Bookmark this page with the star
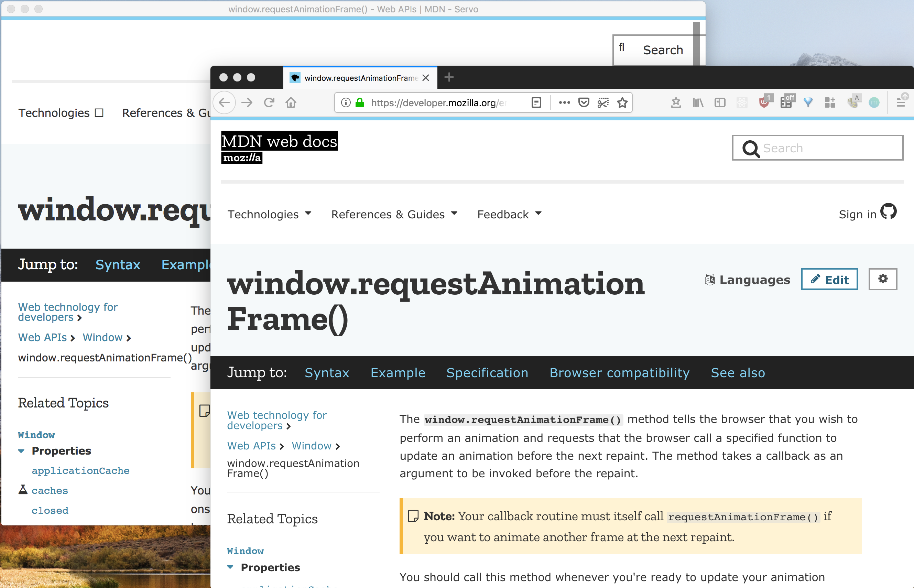 pos(622,102)
